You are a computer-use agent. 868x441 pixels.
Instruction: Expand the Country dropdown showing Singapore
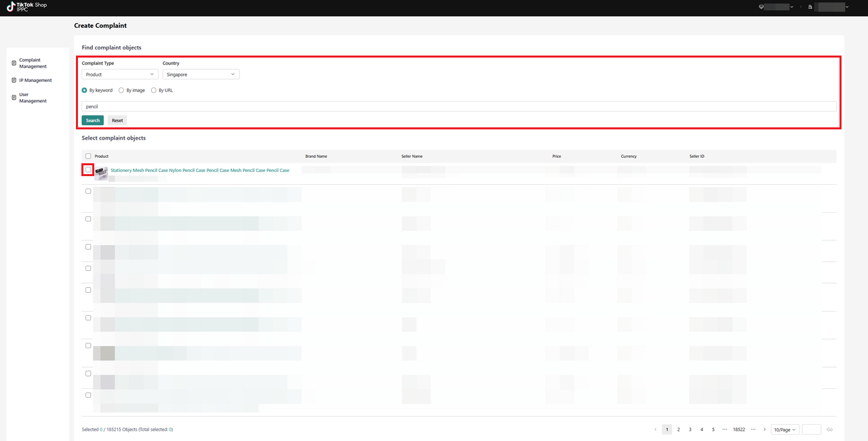(201, 75)
